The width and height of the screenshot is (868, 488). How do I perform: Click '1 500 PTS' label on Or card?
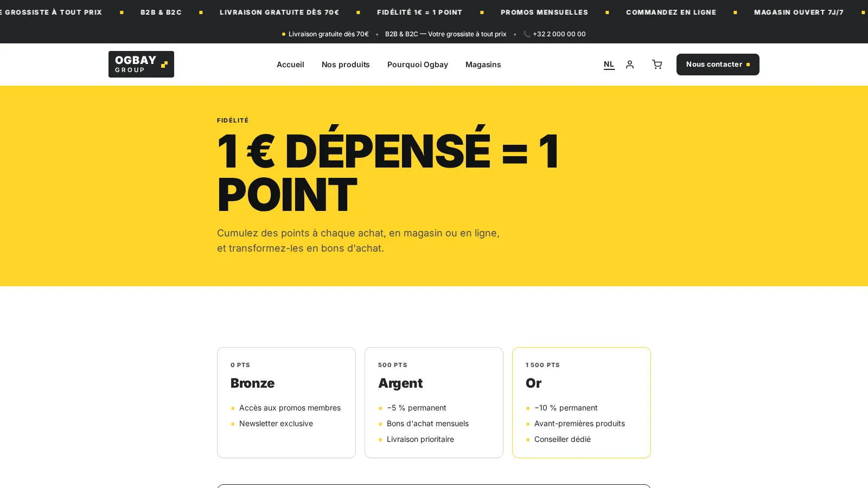(542, 365)
